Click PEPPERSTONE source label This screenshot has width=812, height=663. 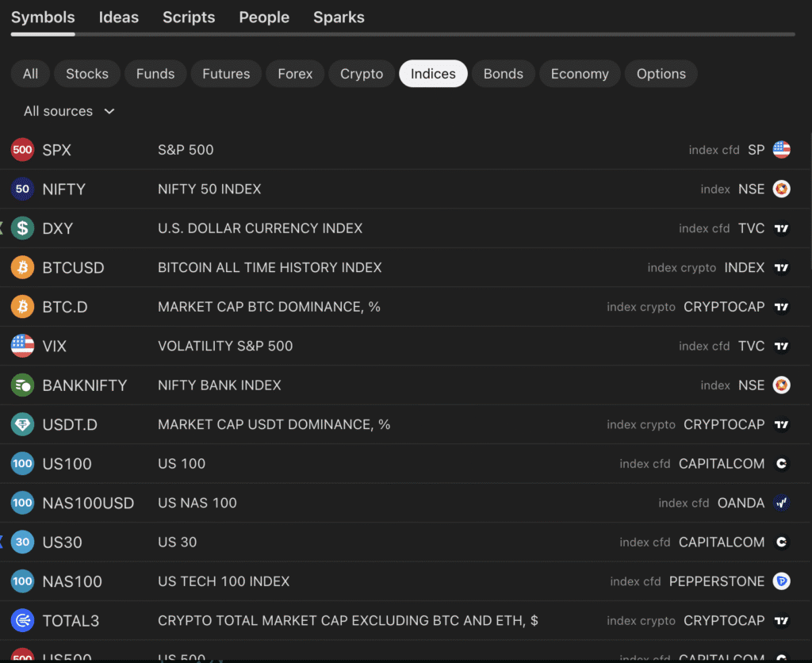717,581
